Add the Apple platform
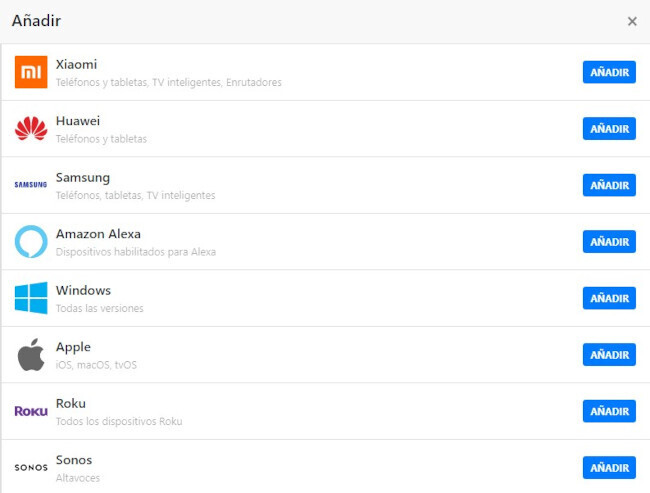 tap(609, 355)
